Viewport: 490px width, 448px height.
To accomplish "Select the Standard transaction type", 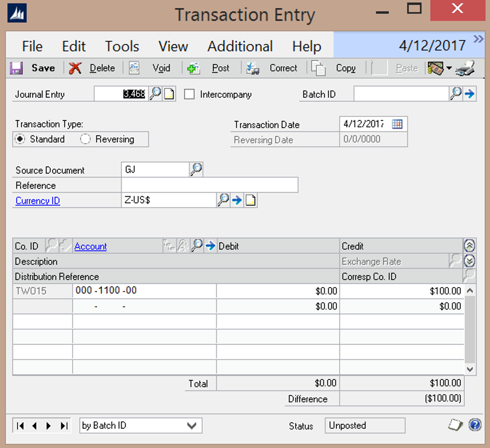I will click(21, 139).
